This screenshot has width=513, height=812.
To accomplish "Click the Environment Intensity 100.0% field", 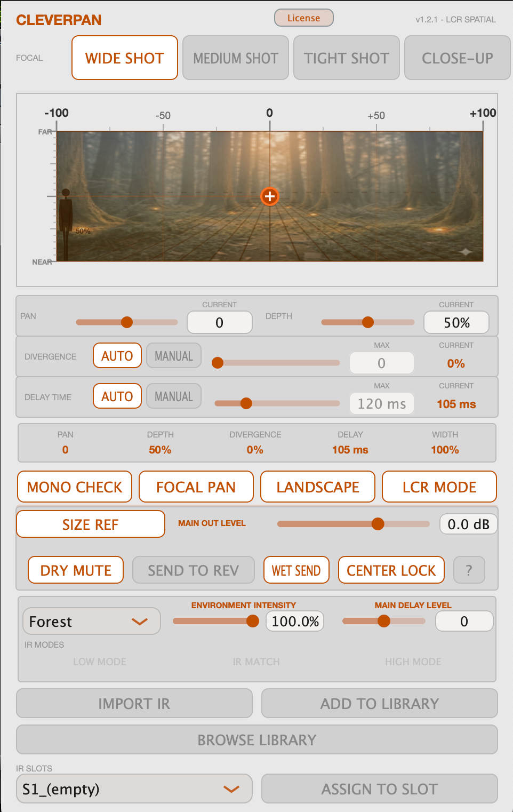I will [295, 621].
